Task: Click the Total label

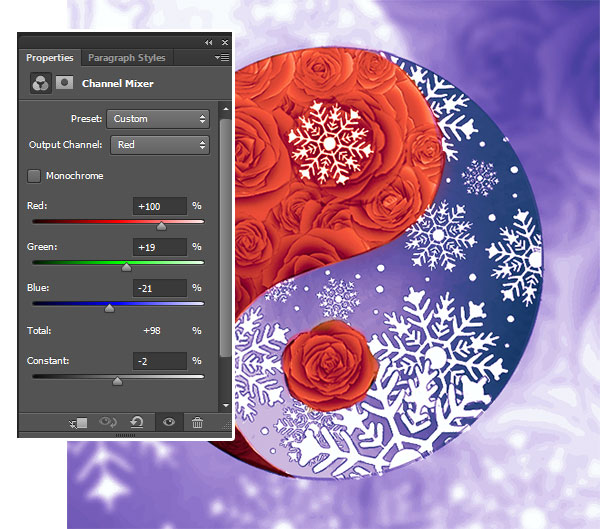Action: pyautogui.click(x=39, y=330)
